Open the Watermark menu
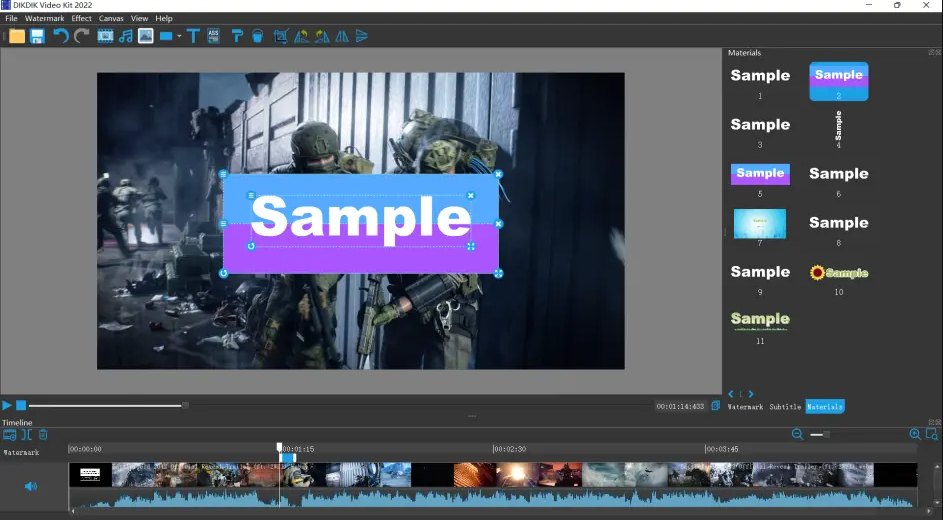The height and width of the screenshot is (520, 943). (44, 18)
